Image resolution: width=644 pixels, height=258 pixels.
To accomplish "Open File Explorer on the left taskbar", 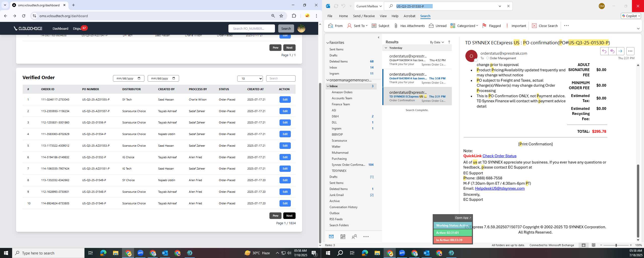I will [115, 253].
